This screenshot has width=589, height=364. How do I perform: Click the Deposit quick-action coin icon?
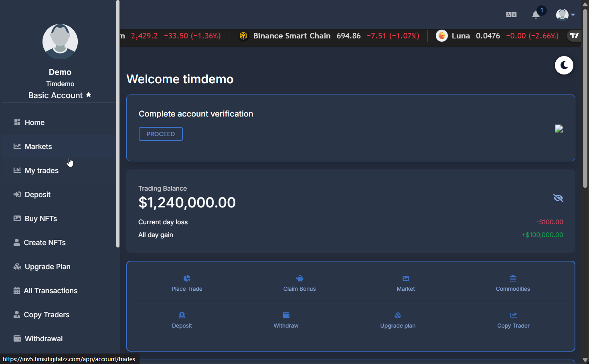point(182,315)
